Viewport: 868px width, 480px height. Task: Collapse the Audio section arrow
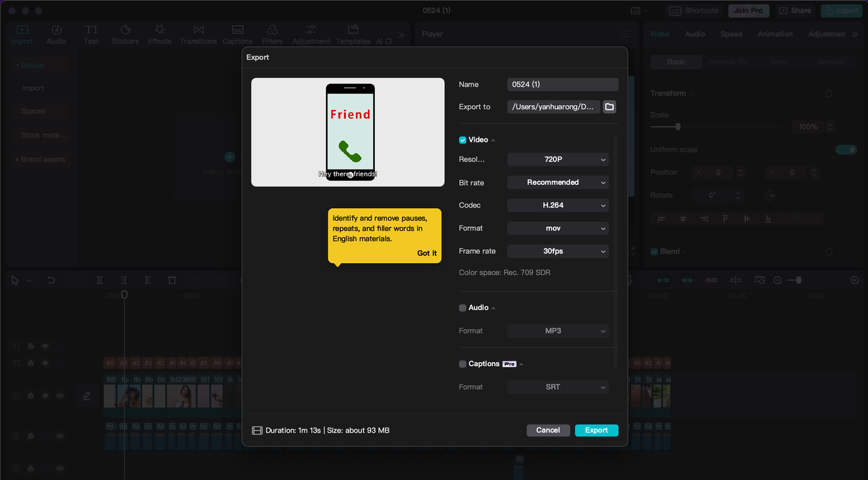[x=493, y=308]
